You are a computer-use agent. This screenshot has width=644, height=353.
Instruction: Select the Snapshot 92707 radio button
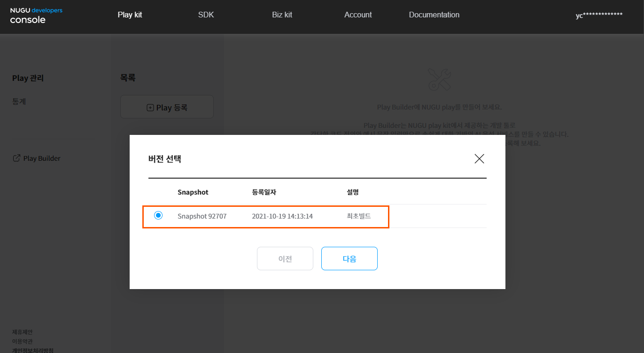point(158,216)
